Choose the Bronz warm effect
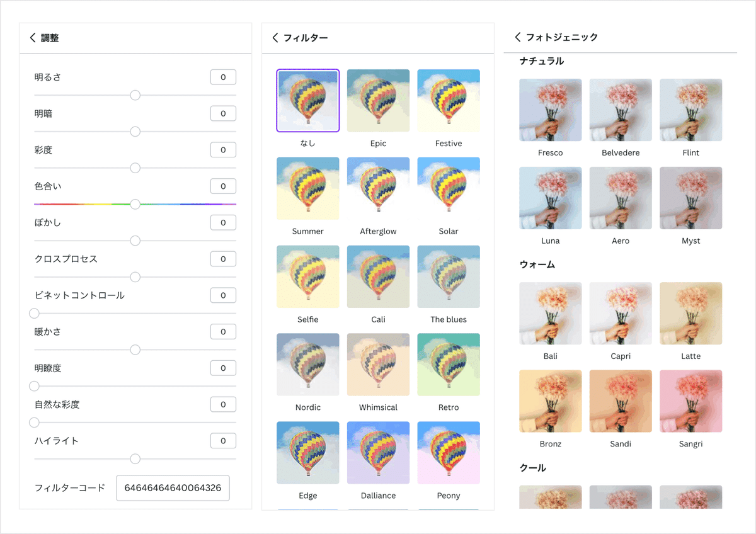 point(551,401)
